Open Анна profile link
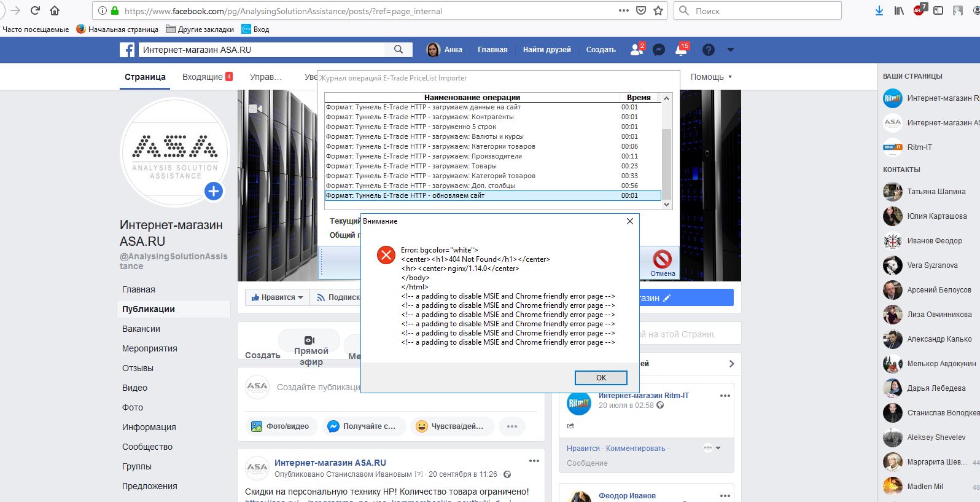Image resolution: width=980 pixels, height=502 pixels. click(x=445, y=50)
